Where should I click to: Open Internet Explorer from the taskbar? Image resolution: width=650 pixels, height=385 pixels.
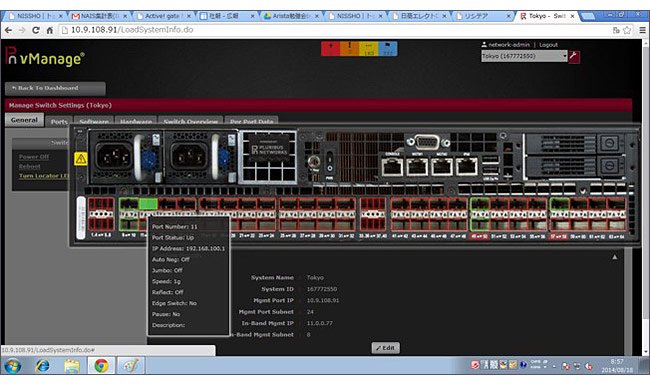point(42,366)
